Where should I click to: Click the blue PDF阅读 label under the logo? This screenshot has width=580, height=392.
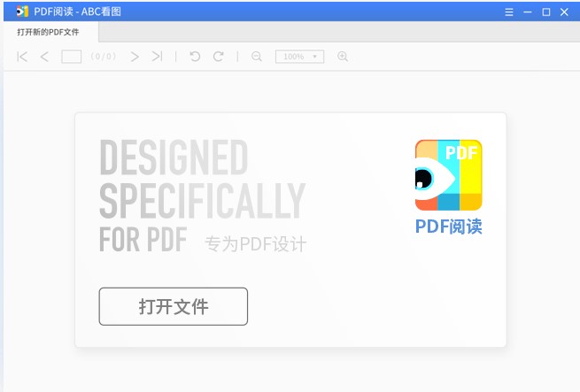(448, 227)
